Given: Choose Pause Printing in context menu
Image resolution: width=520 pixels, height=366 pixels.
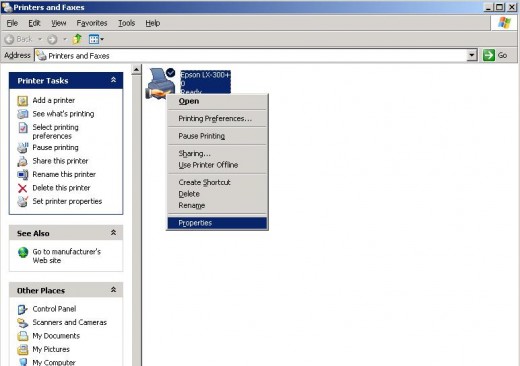Looking at the screenshot, I should point(217,136).
